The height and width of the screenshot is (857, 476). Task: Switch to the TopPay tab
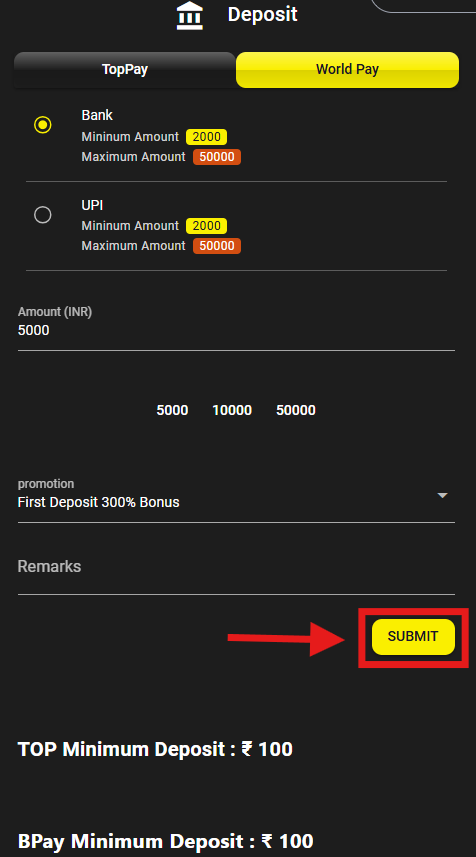pyautogui.click(x=125, y=69)
